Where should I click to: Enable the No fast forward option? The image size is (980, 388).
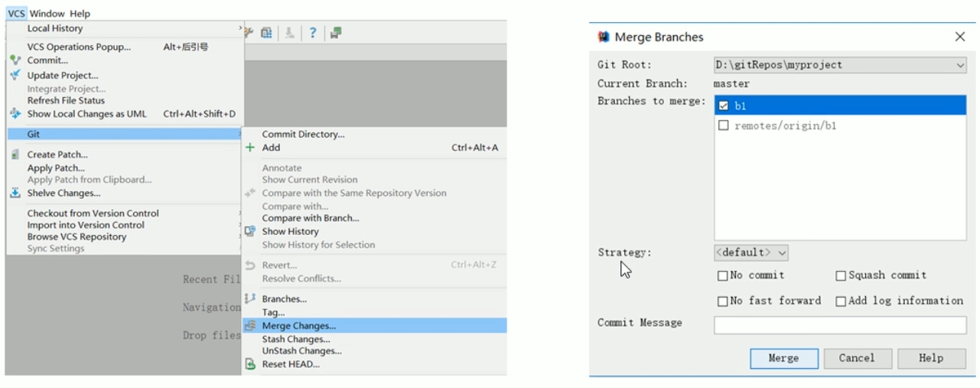pos(722,302)
